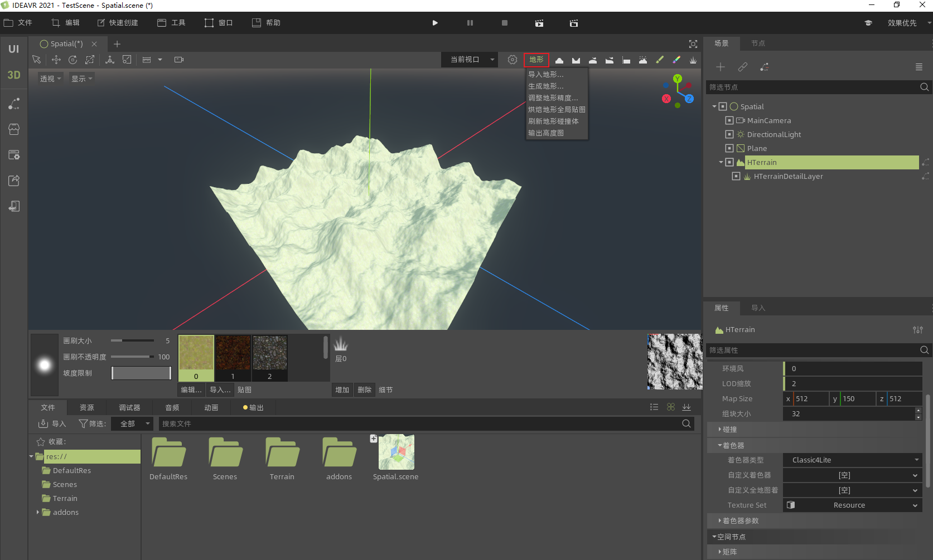Choose the terrain grass detail tool
This screenshot has width=933, height=560.
pos(693,60)
